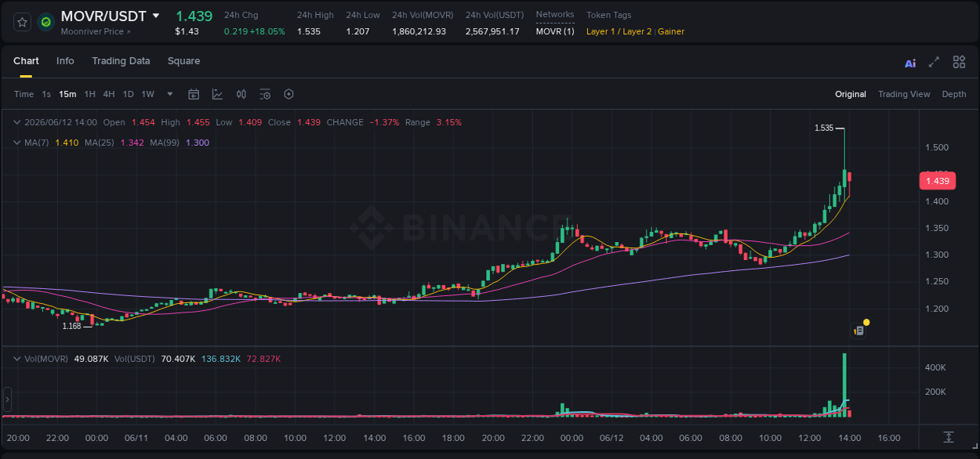Click the 24h Vol(MOVR) value 1,860,212.93
980x459 pixels.
419,31
